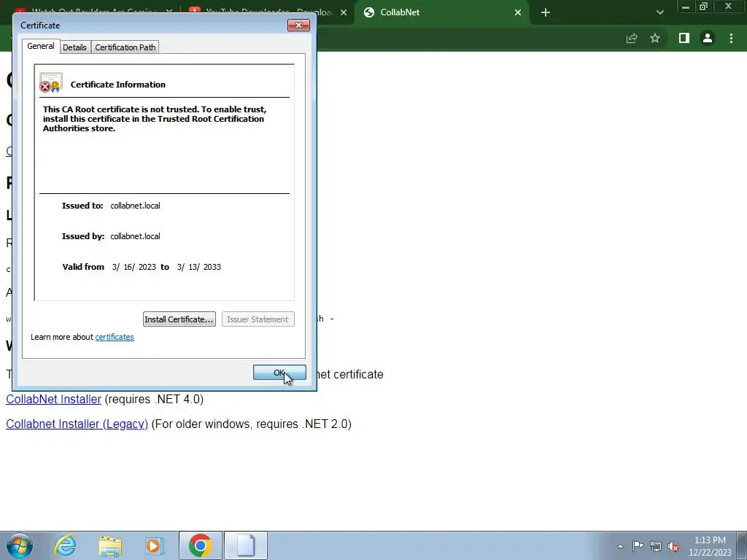747x560 pixels.
Task: Open Windows Explorer from taskbar
Action: pyautogui.click(x=110, y=545)
